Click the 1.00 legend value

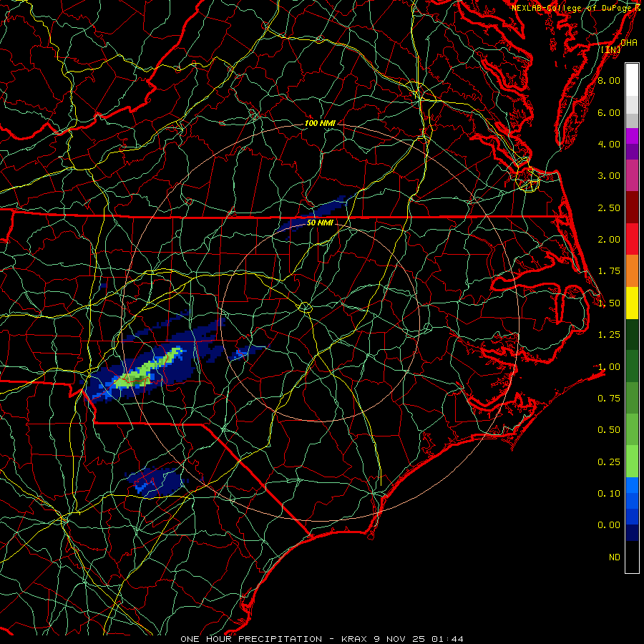[609, 367]
